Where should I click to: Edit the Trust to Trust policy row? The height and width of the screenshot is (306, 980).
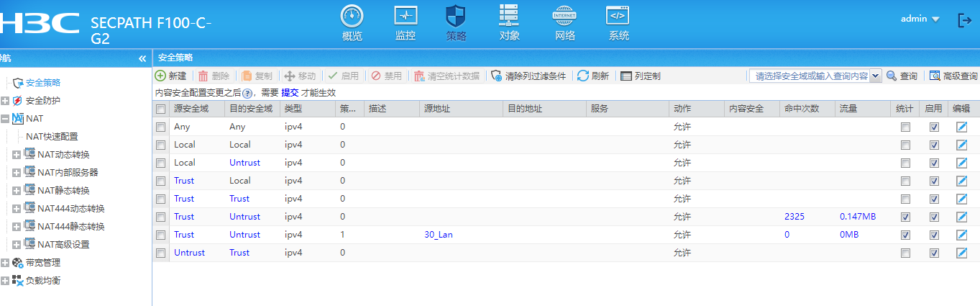point(962,199)
